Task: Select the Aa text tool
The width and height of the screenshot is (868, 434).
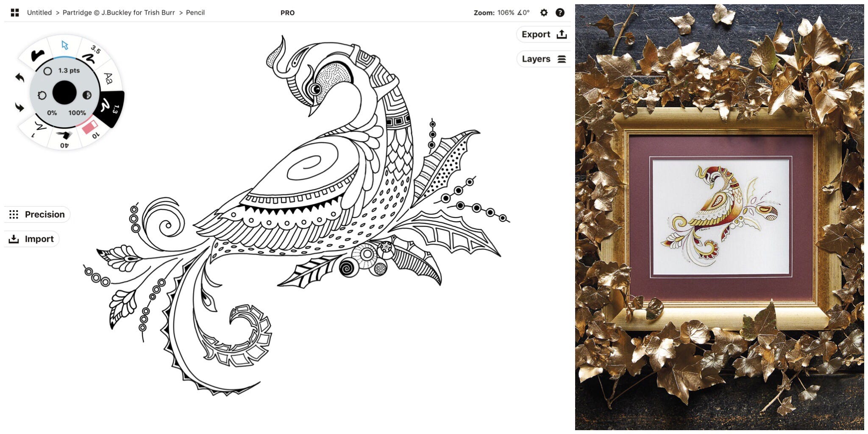Action: pyautogui.click(x=108, y=78)
